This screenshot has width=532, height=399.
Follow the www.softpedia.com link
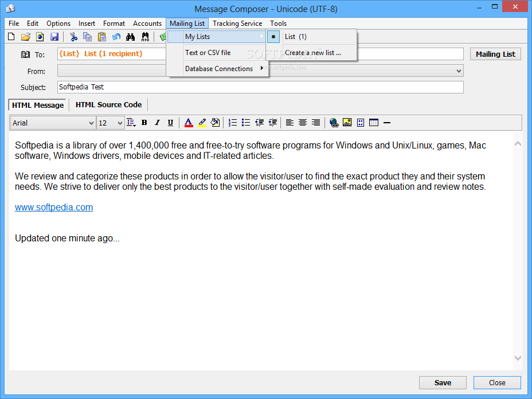(x=54, y=208)
